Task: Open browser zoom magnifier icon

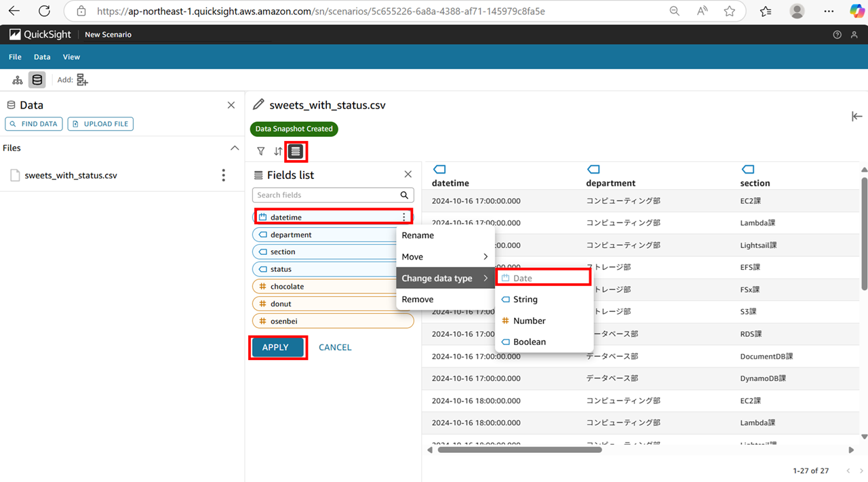Action: pyautogui.click(x=674, y=12)
